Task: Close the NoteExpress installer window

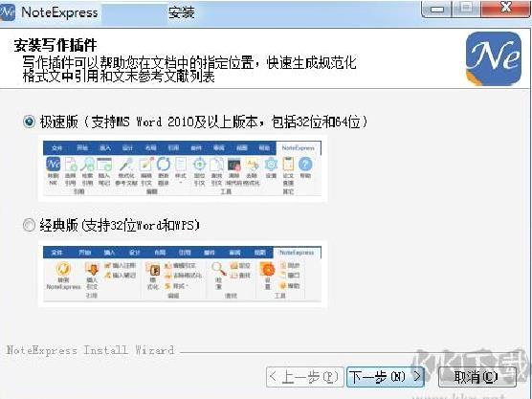Action: pos(505,8)
